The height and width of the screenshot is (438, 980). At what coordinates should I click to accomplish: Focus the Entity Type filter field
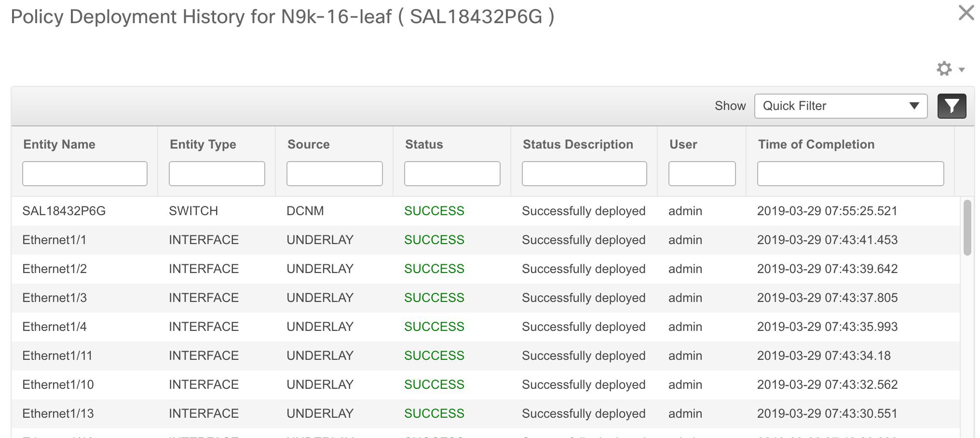pyautogui.click(x=217, y=174)
